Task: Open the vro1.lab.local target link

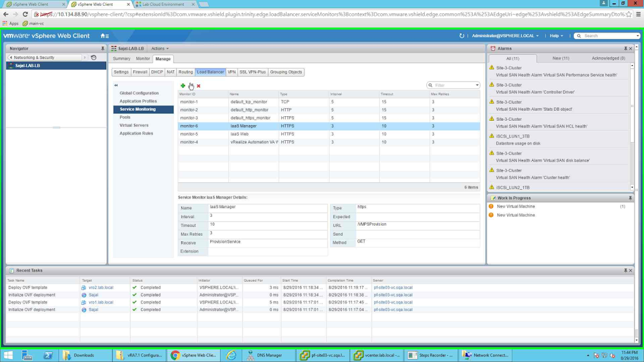Action: click(x=101, y=302)
